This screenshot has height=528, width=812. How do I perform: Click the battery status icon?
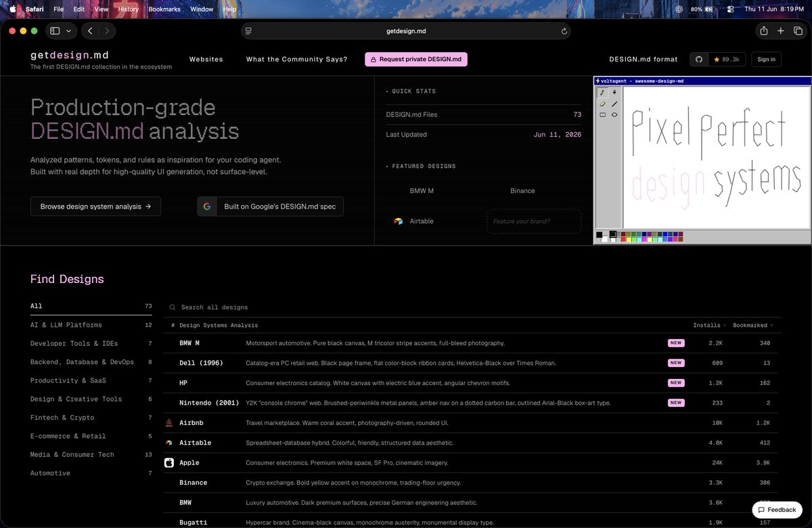[x=709, y=9]
